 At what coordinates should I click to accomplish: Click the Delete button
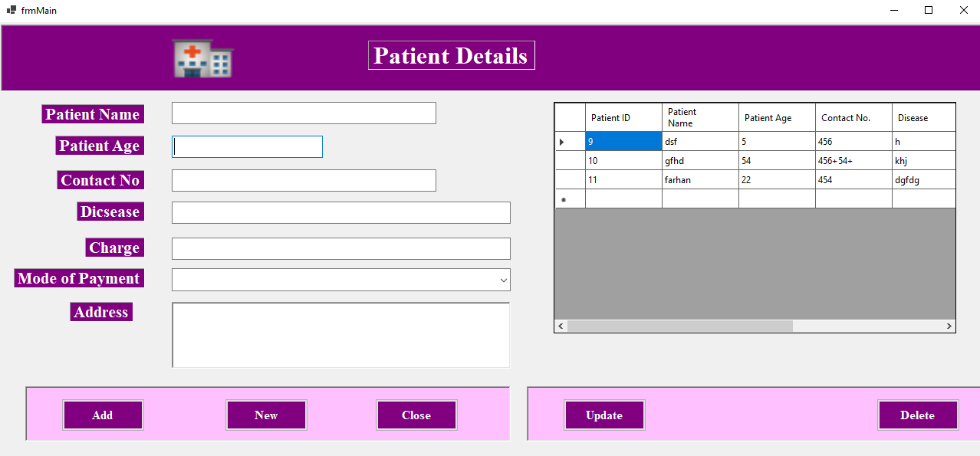coord(917,415)
